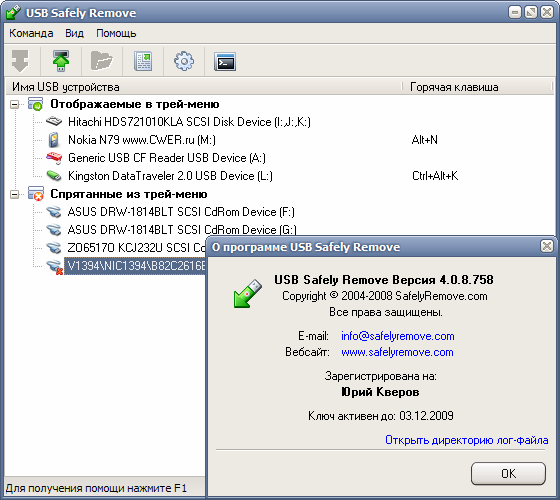The height and width of the screenshot is (500, 560).
Task: Open the Помощь menu
Action: [116, 33]
